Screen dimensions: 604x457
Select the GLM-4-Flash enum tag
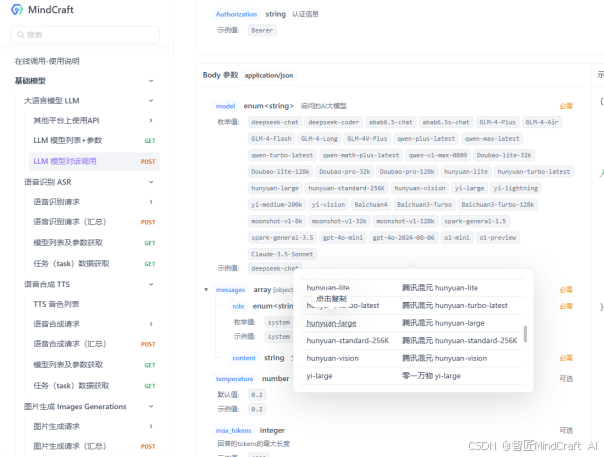coord(271,139)
